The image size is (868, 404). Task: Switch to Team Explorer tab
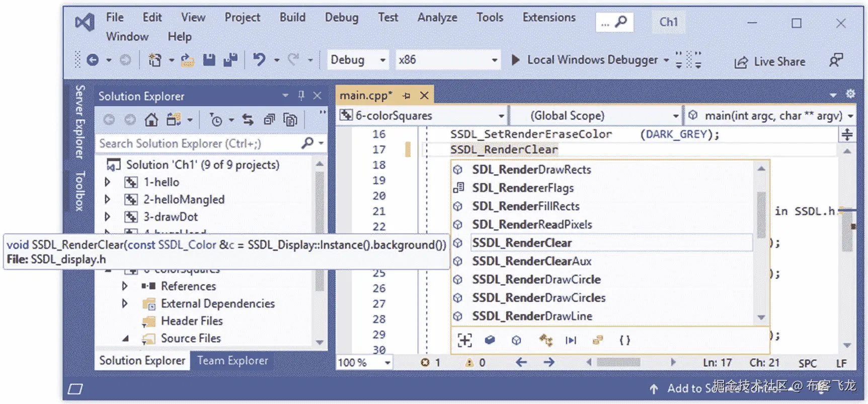click(232, 361)
